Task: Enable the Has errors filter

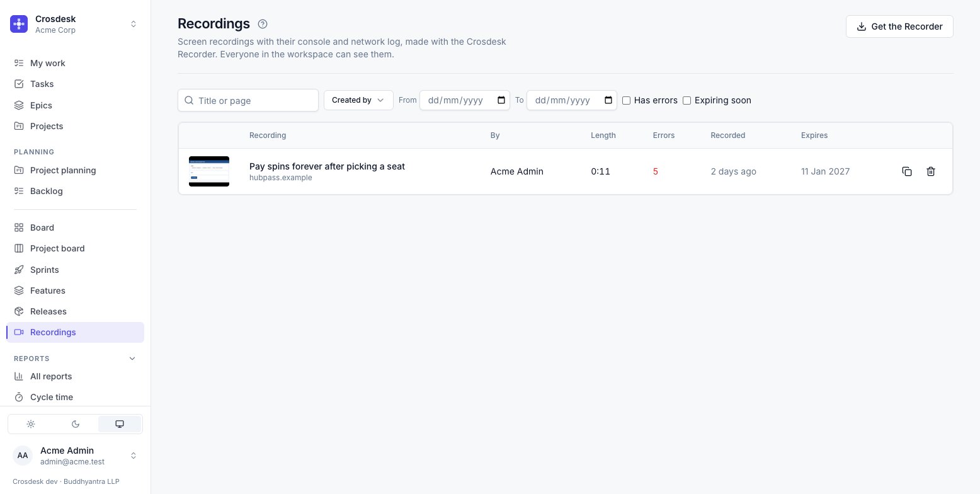Action: coord(627,100)
